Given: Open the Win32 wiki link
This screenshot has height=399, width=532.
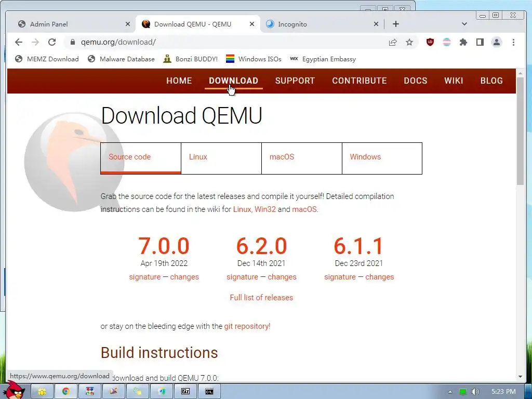Looking at the screenshot, I should [265, 209].
